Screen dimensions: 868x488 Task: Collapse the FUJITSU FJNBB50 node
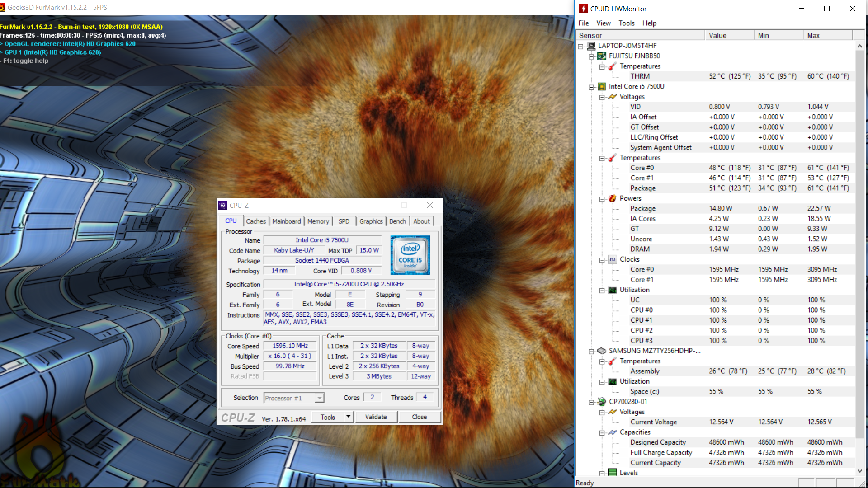click(591, 56)
